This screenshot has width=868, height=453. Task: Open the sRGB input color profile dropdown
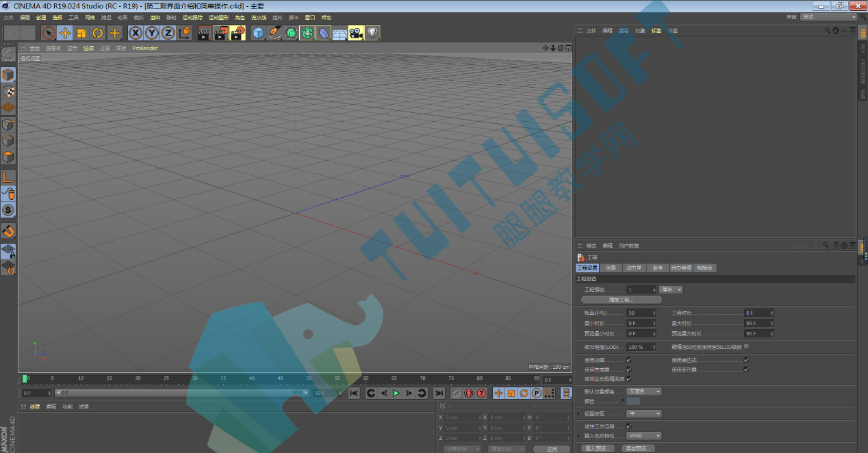(644, 435)
